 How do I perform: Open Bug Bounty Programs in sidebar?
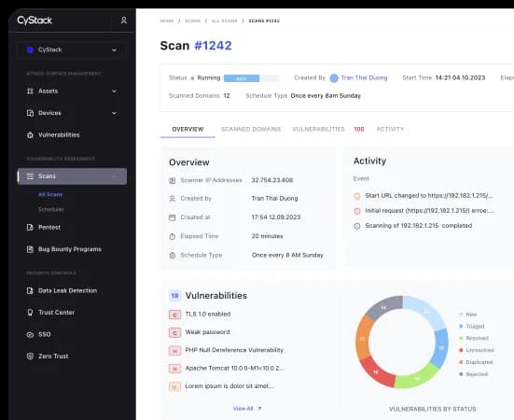coord(70,249)
